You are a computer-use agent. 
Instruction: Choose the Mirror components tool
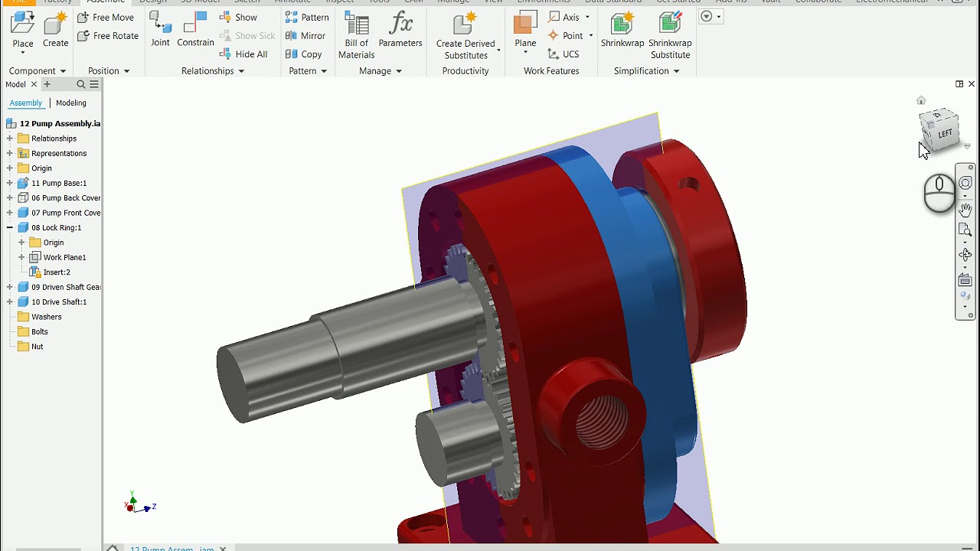(305, 35)
